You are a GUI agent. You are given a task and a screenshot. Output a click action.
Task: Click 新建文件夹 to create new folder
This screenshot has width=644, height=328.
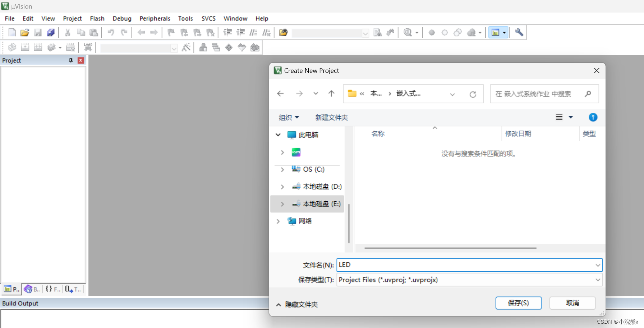pyautogui.click(x=331, y=117)
